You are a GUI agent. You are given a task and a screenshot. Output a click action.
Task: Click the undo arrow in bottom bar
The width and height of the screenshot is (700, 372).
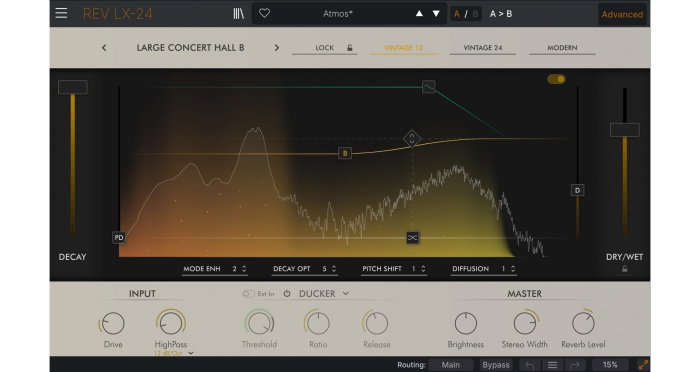(x=530, y=365)
